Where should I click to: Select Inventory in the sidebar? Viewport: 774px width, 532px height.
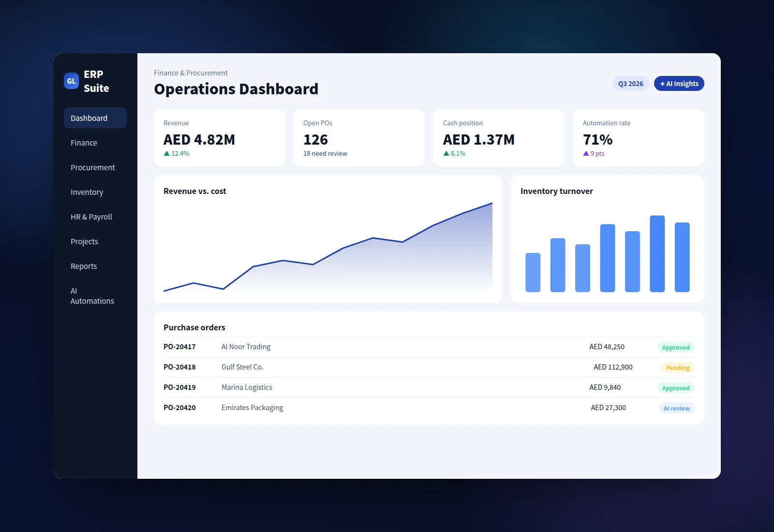point(95,192)
